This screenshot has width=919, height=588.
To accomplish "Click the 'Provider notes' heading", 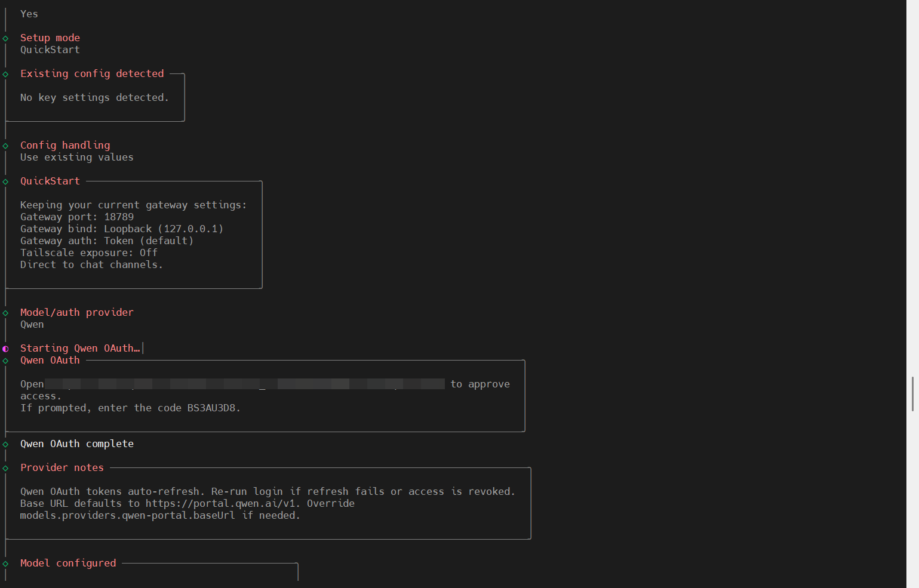I will (x=62, y=467).
